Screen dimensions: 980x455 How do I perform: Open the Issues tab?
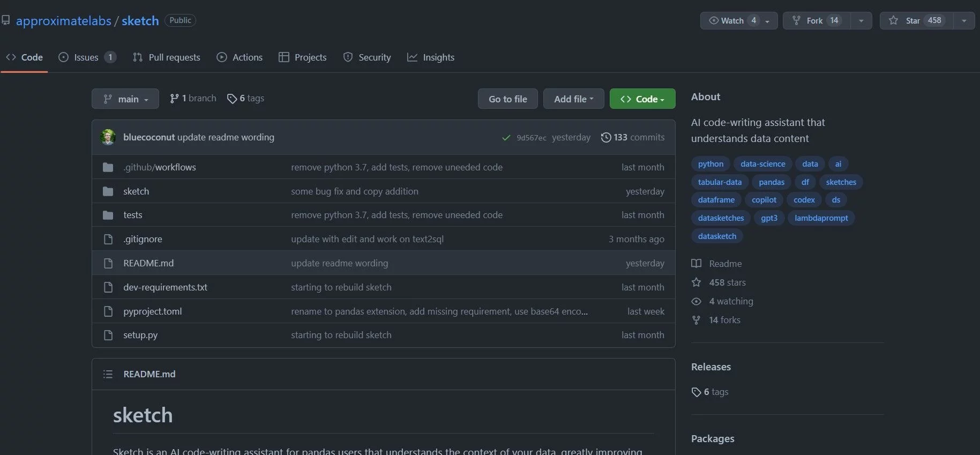click(87, 57)
